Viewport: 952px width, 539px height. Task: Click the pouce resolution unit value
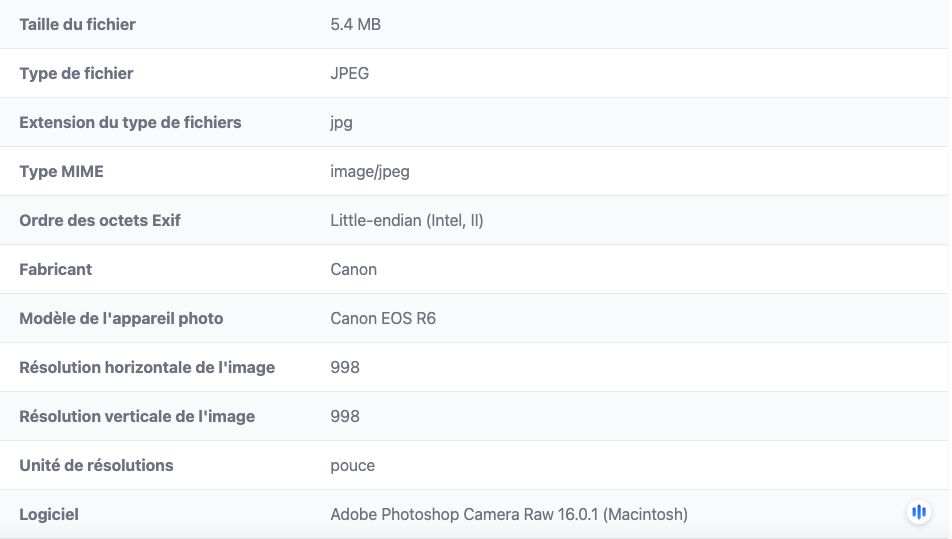353,466
